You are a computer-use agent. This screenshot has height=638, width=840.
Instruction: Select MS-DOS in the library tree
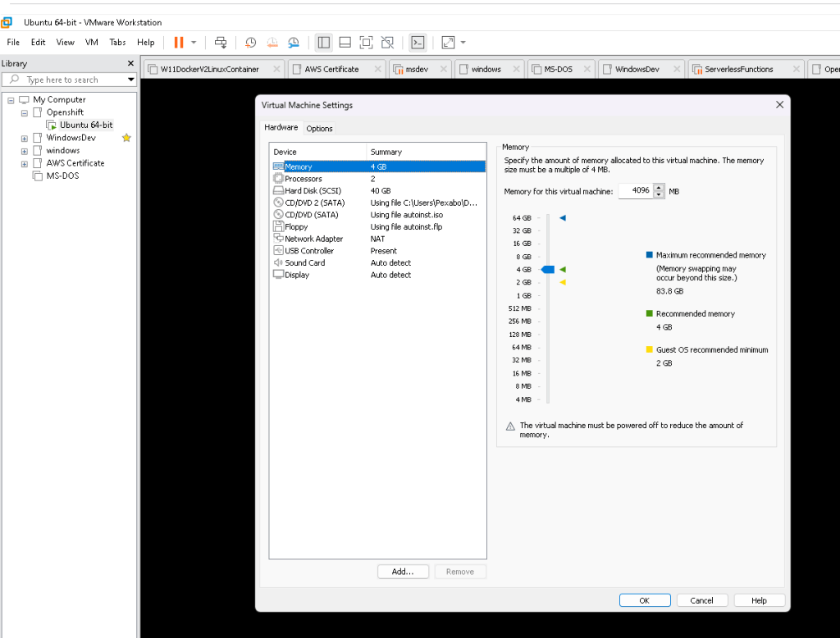(62, 175)
